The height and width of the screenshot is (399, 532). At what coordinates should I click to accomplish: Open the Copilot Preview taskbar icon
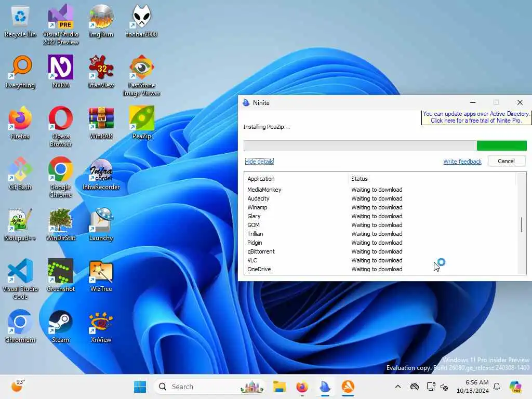515,387
